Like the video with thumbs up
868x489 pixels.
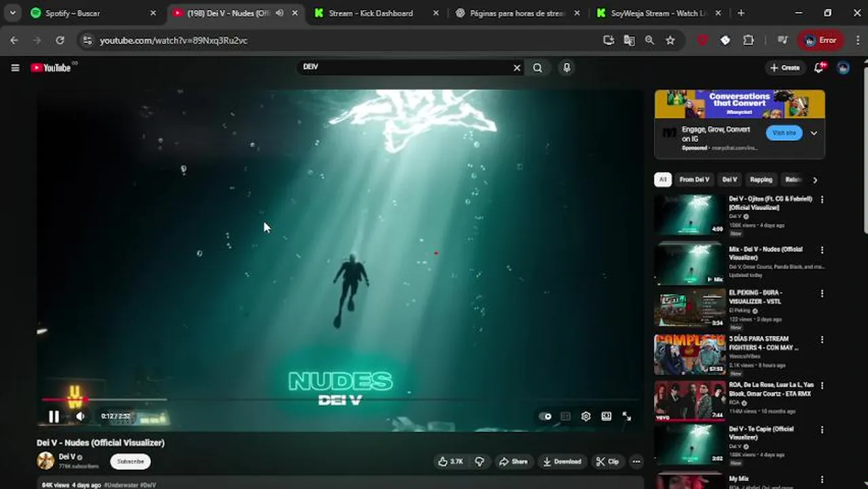pos(450,461)
